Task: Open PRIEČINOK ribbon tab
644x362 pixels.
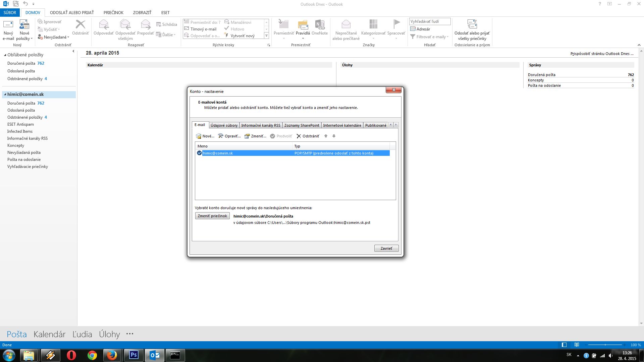Action: click(113, 13)
